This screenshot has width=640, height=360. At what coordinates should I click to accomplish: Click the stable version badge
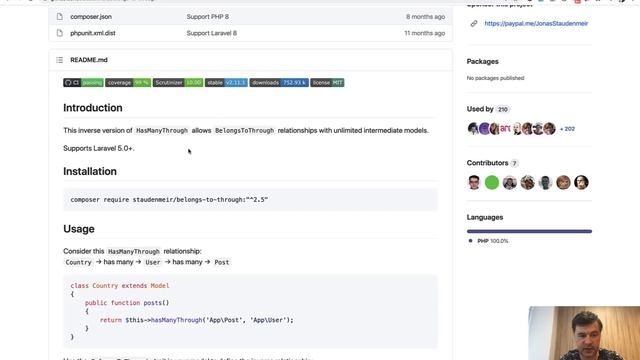tap(226, 82)
